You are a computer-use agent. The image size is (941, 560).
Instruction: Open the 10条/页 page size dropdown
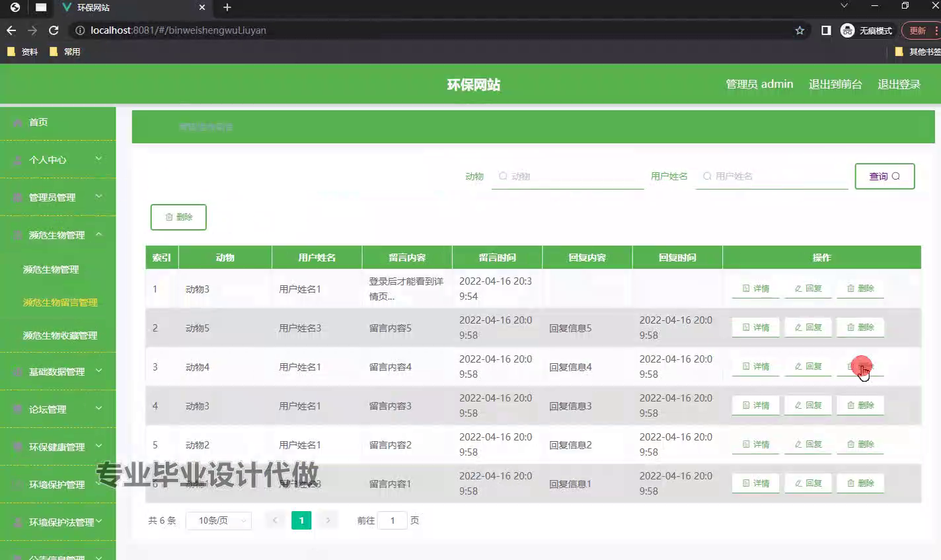click(219, 520)
